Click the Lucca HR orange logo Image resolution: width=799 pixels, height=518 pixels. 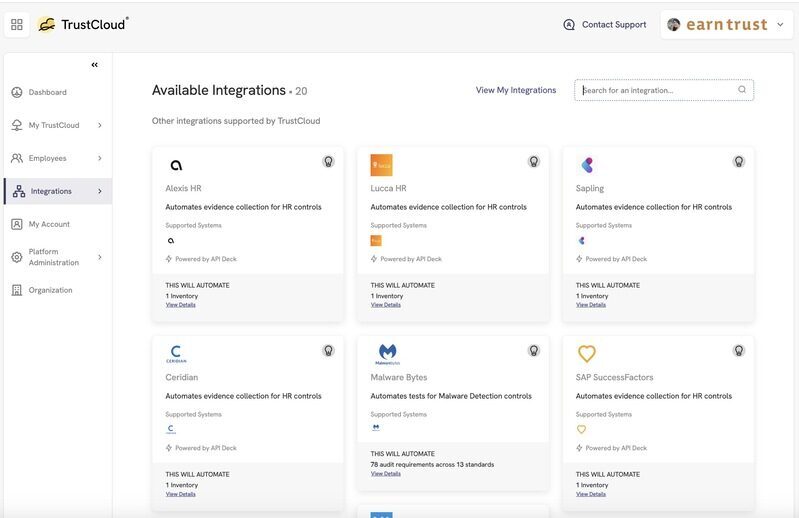click(x=381, y=165)
